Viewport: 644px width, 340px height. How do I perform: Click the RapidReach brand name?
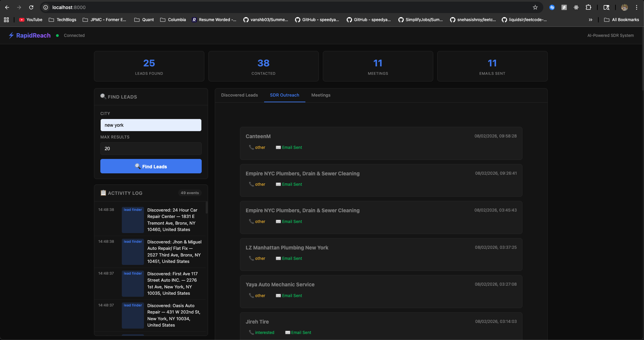(33, 36)
